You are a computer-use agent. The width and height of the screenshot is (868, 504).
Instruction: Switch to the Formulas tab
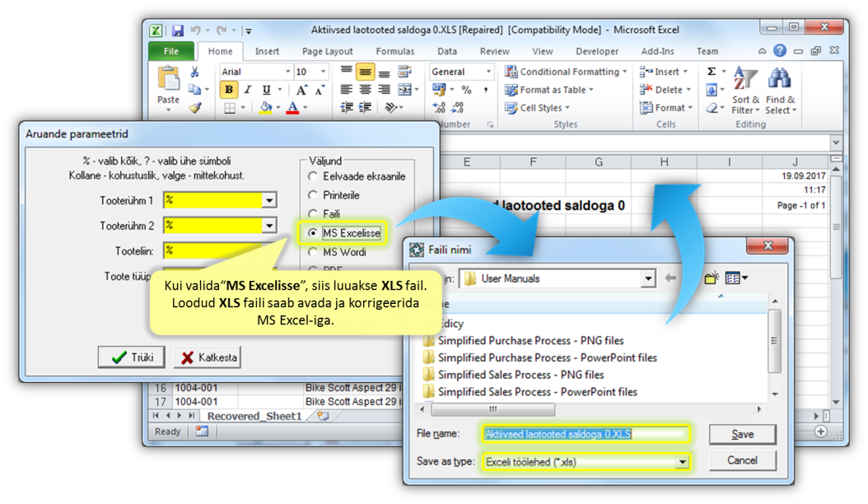394,51
